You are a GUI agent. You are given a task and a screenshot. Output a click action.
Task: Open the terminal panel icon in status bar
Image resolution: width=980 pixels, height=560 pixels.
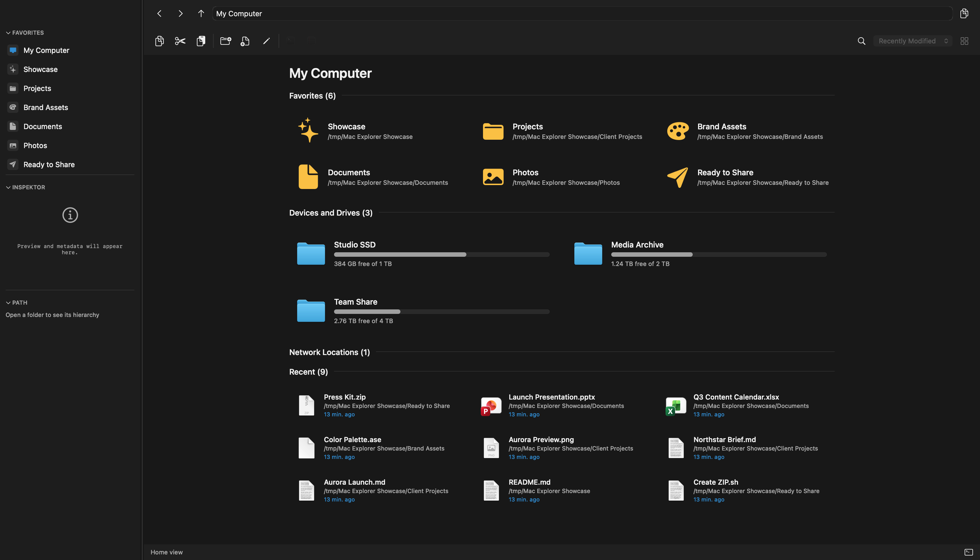(969, 552)
